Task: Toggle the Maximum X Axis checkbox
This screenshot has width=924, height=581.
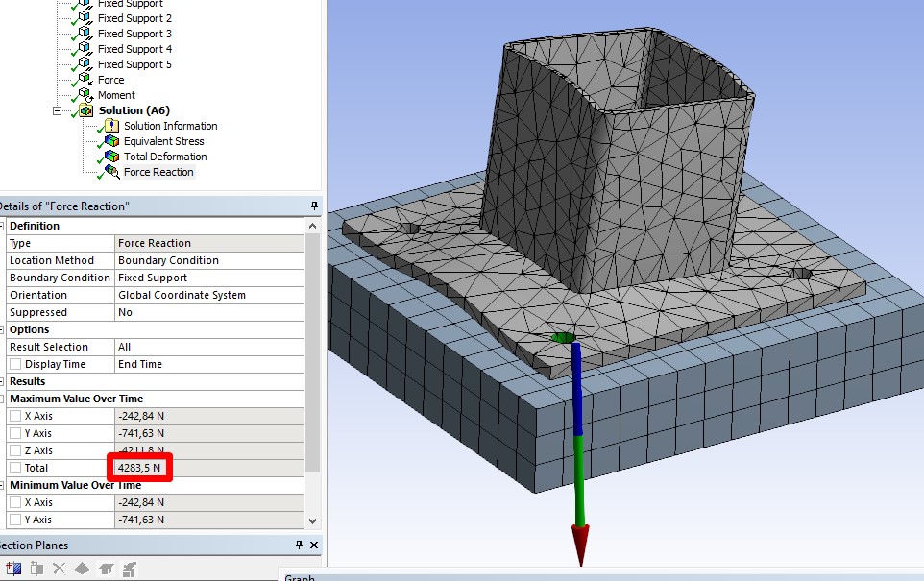Action: tap(15, 416)
